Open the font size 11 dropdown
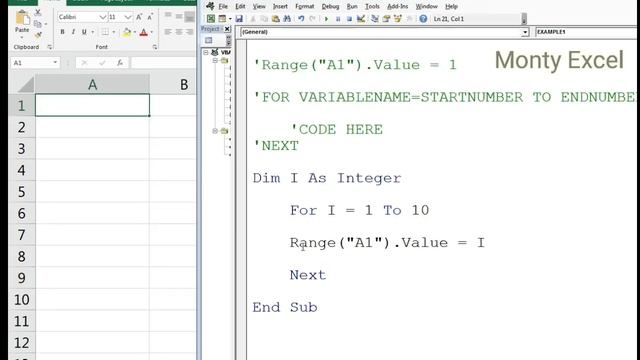Image resolution: width=640 pixels, height=360 pixels. (x=128, y=17)
